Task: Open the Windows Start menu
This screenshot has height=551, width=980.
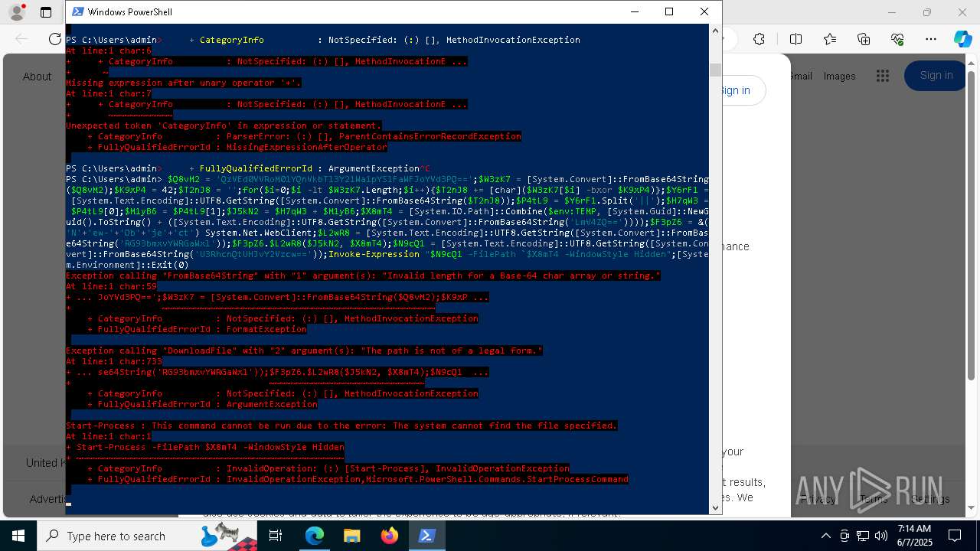Action: click(18, 536)
